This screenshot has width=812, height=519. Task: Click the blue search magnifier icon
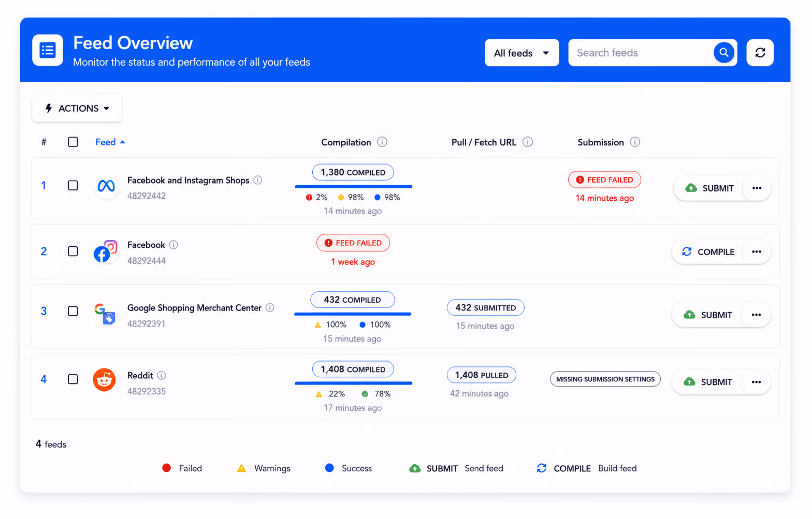point(724,52)
